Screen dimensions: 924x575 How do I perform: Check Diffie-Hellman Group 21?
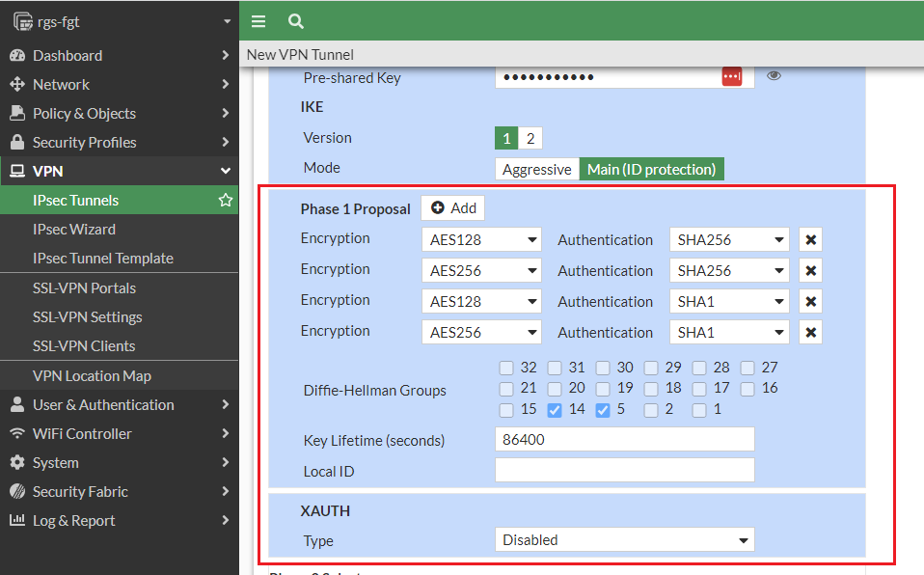[506, 389]
